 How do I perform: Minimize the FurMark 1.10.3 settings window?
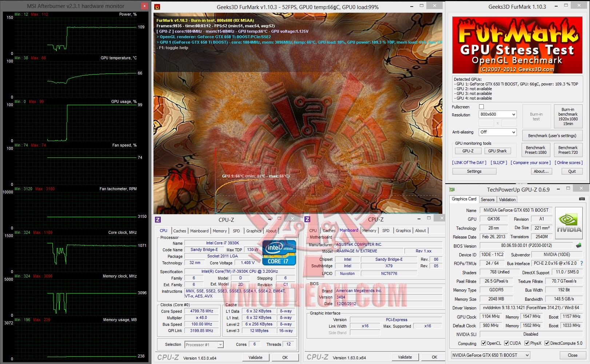coord(556,6)
